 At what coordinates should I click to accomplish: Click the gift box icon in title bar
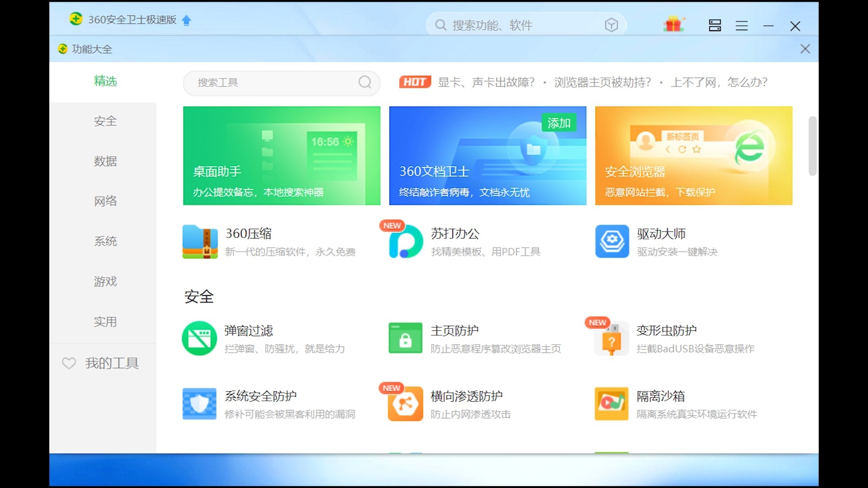point(674,25)
